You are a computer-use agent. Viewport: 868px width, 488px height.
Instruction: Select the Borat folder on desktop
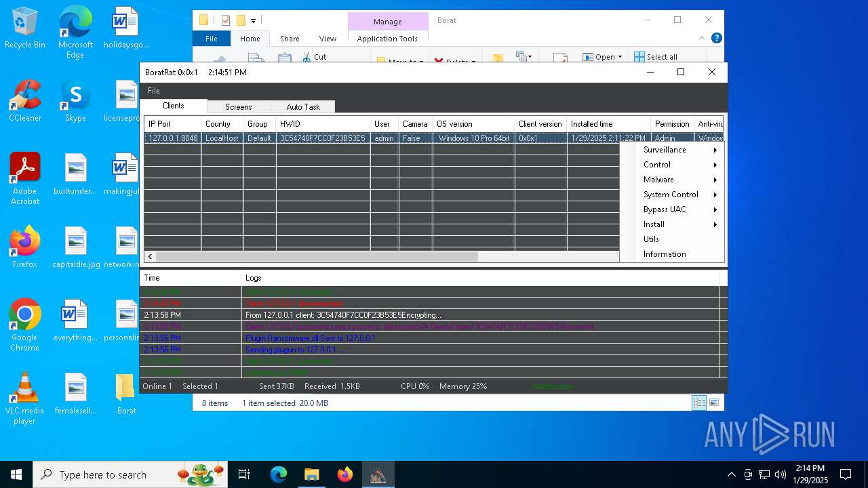pyautogui.click(x=126, y=393)
